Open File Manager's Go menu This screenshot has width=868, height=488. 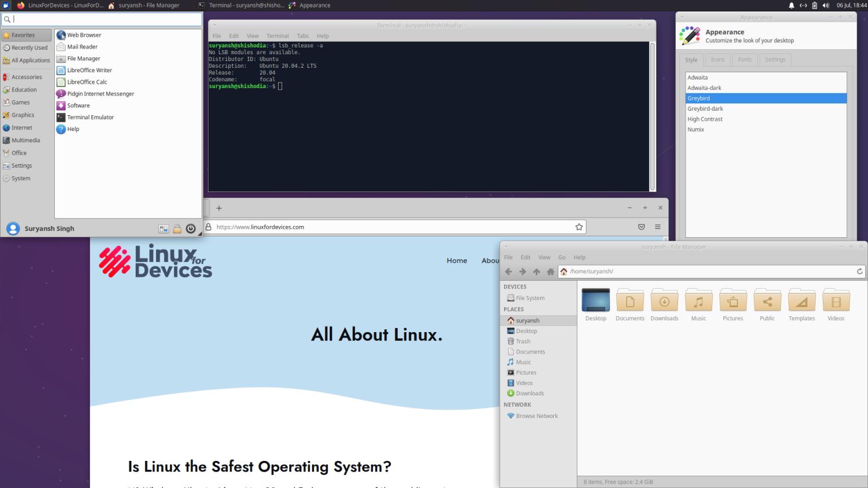pos(562,257)
